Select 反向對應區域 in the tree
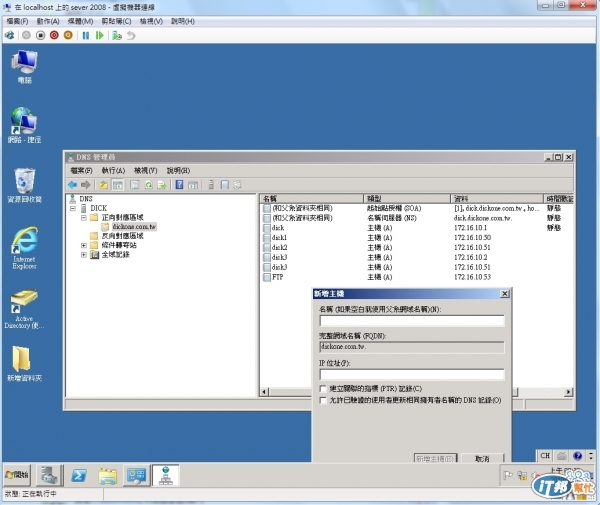The image size is (600, 505). click(x=122, y=236)
